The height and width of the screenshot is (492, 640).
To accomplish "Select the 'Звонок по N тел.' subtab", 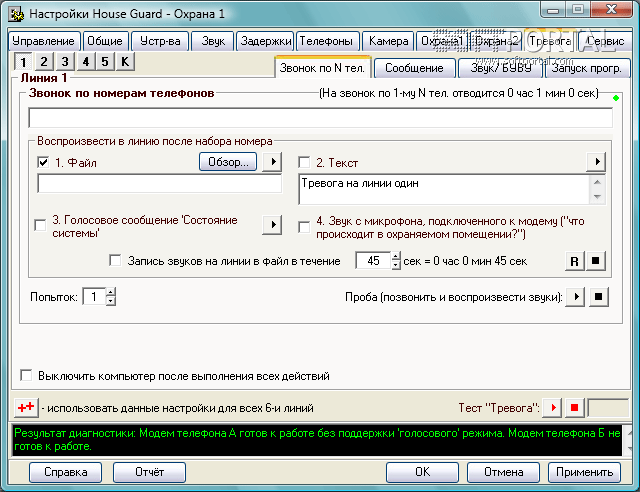I will pyautogui.click(x=323, y=67).
